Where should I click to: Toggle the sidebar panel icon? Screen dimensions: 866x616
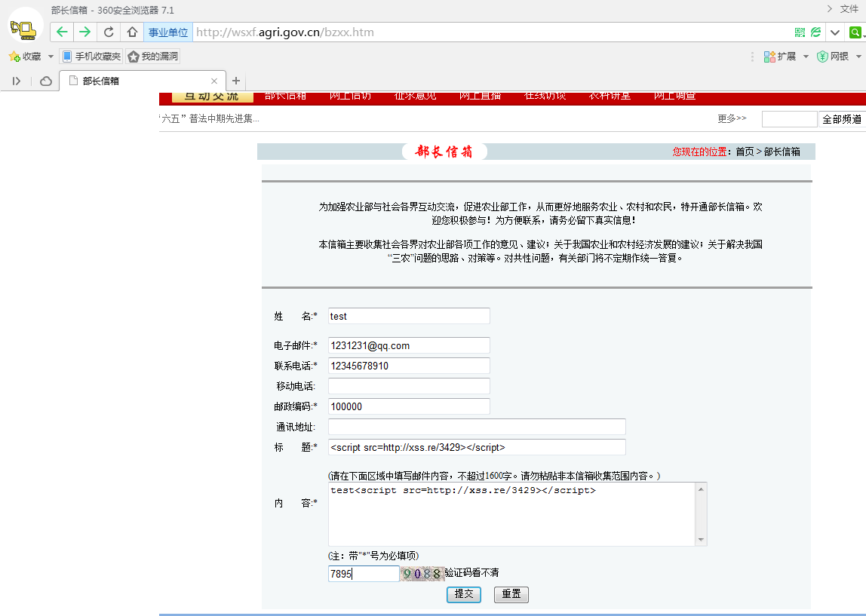coord(17,81)
